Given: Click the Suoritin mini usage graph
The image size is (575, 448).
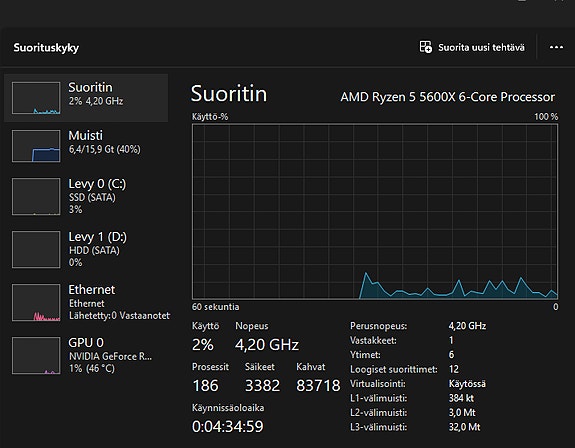Looking at the screenshot, I should tap(36, 98).
